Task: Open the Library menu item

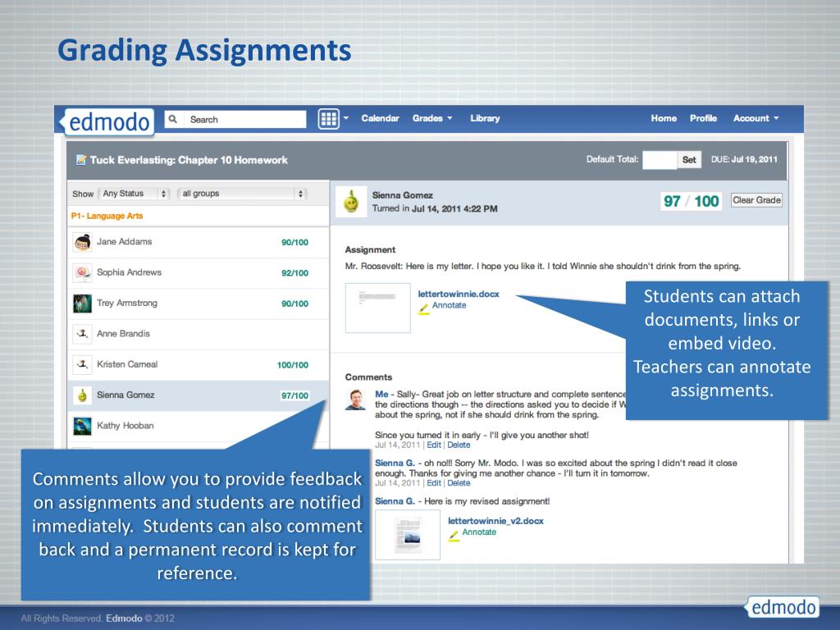Action: (x=485, y=118)
